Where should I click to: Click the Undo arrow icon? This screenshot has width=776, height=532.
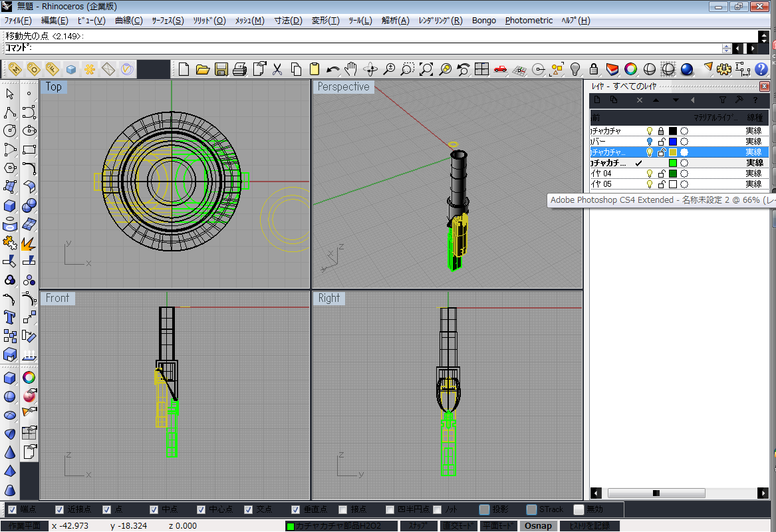tap(332, 69)
